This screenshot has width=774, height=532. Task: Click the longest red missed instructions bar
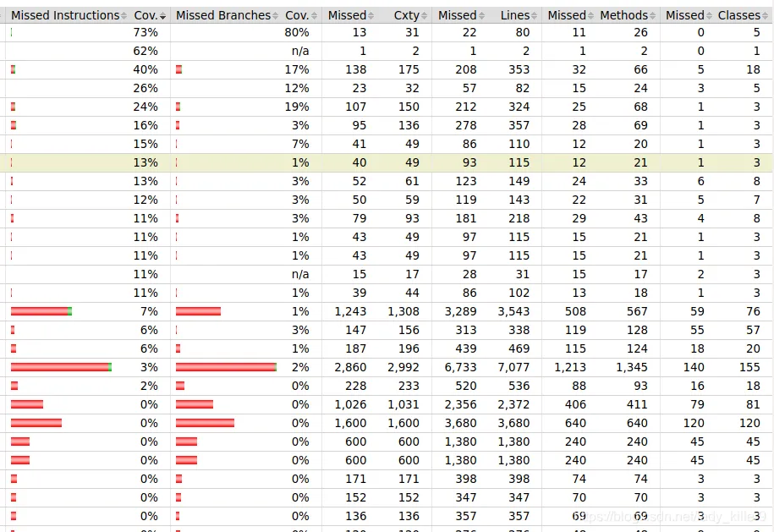click(60, 367)
